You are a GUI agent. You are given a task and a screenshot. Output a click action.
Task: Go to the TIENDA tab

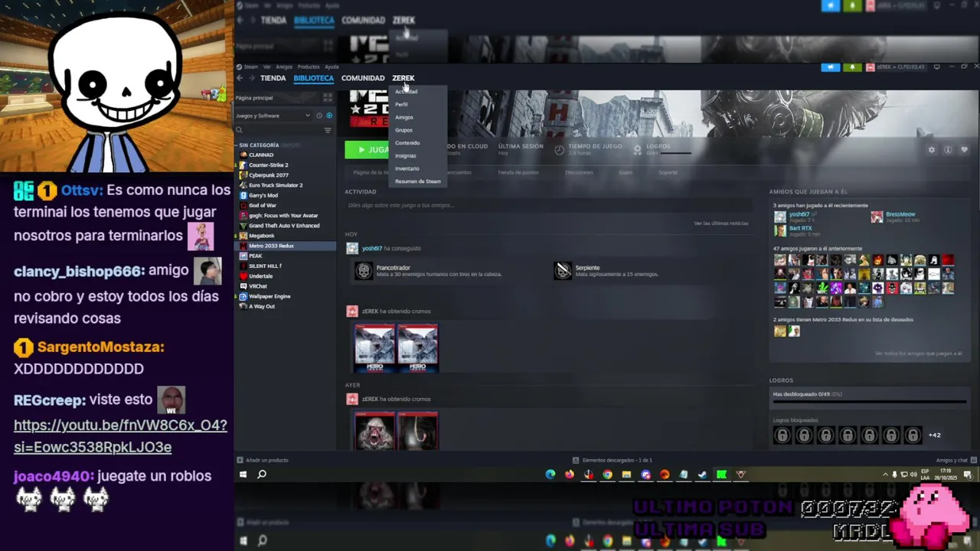point(273,78)
